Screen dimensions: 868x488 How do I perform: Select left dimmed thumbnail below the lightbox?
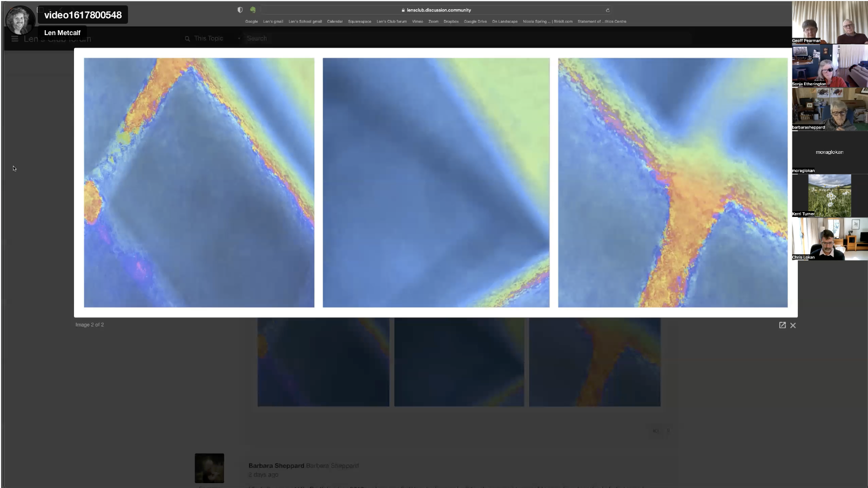tap(323, 362)
